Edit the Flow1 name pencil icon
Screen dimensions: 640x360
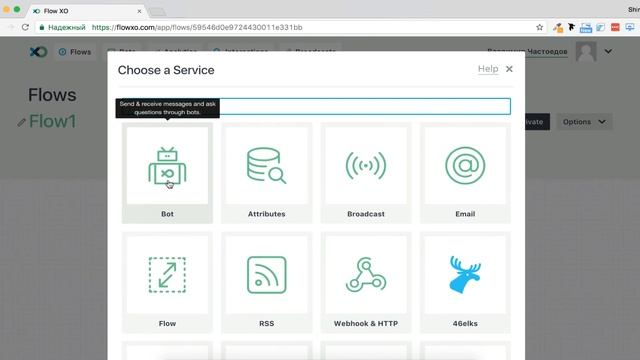point(21,122)
